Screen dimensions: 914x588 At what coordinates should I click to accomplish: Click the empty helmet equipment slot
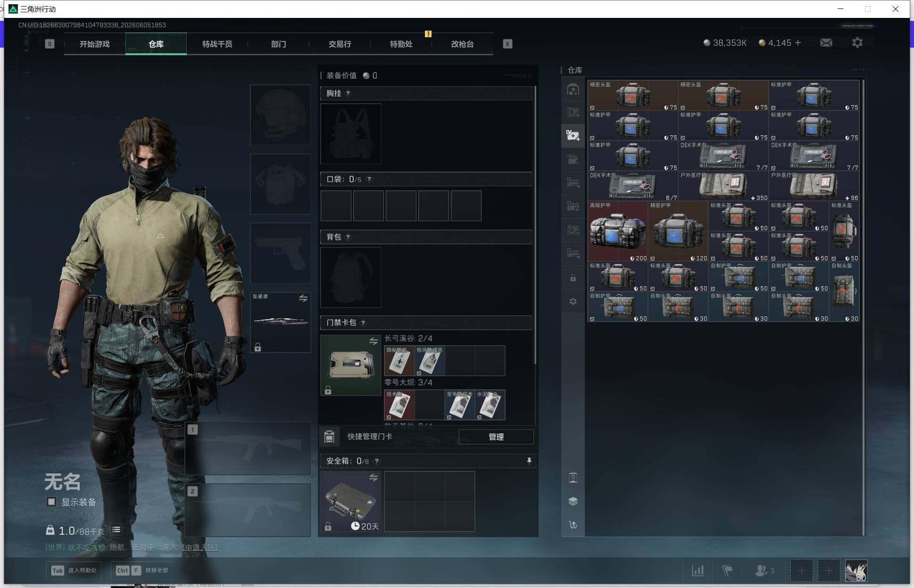[280, 115]
